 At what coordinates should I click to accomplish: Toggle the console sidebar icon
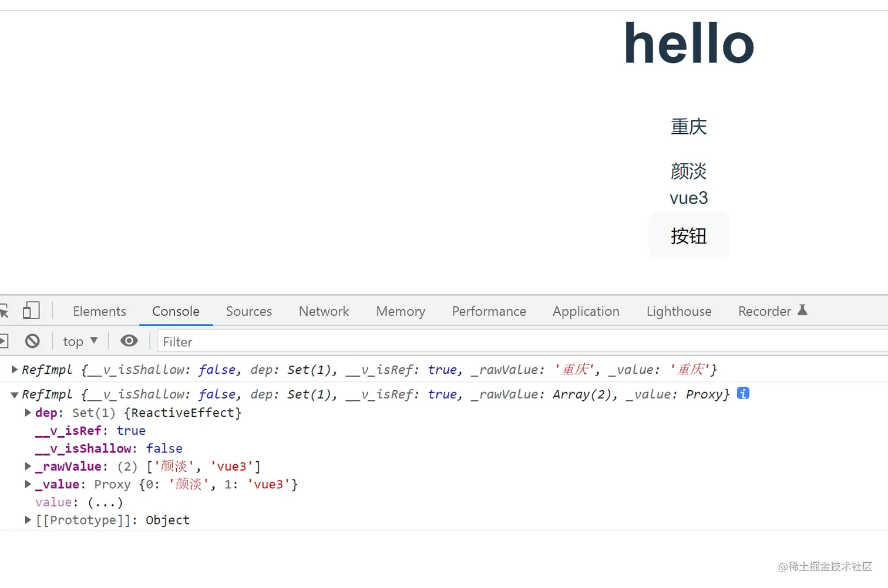click(4, 341)
